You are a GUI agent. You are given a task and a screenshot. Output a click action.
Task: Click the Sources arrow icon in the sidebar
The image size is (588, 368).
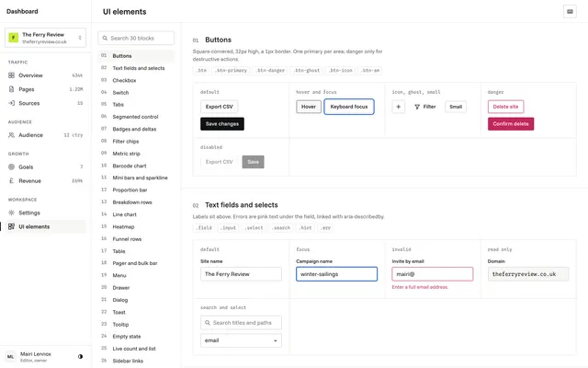coord(12,103)
